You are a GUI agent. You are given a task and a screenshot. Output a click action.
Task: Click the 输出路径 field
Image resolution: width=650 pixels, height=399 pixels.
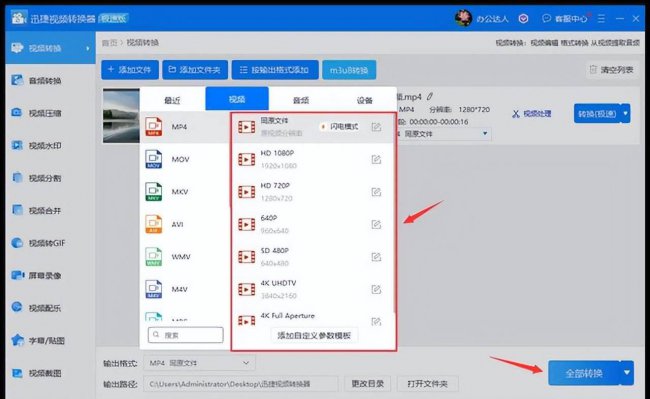pos(240,384)
